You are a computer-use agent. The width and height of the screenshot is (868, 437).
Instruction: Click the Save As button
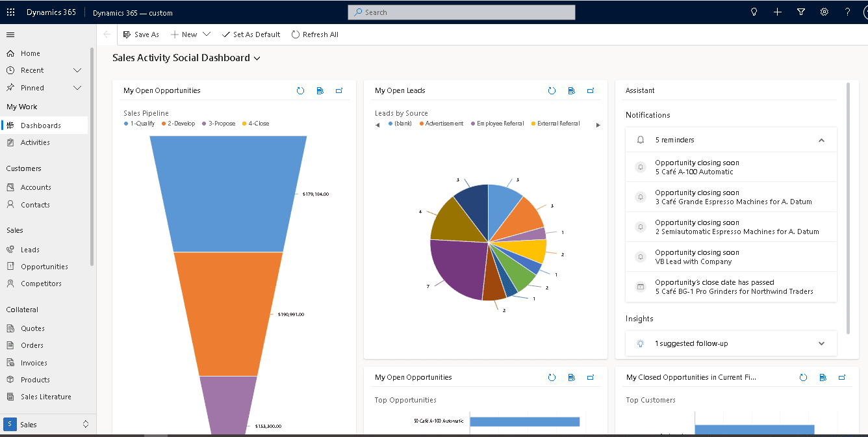tap(141, 34)
